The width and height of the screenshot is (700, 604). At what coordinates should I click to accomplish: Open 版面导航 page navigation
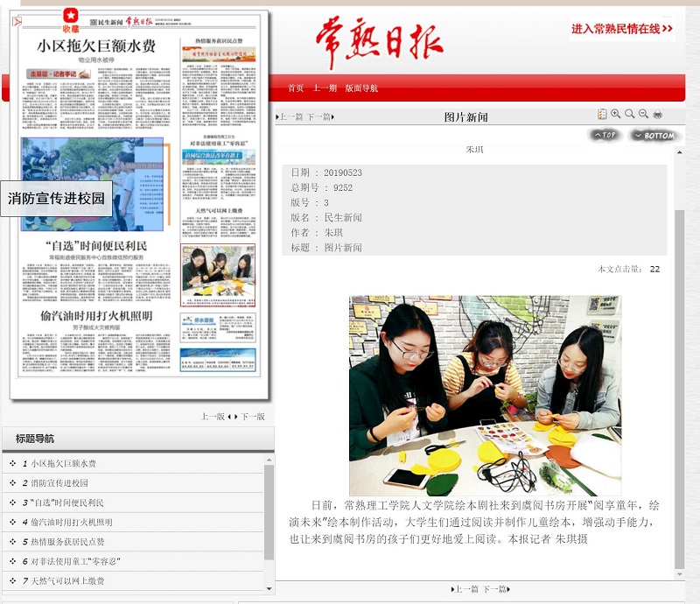pyautogui.click(x=361, y=88)
